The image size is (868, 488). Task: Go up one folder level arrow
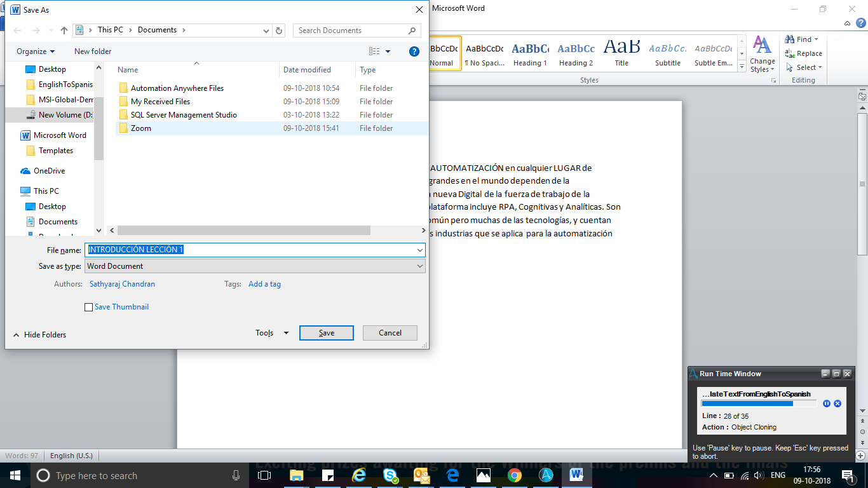(64, 30)
